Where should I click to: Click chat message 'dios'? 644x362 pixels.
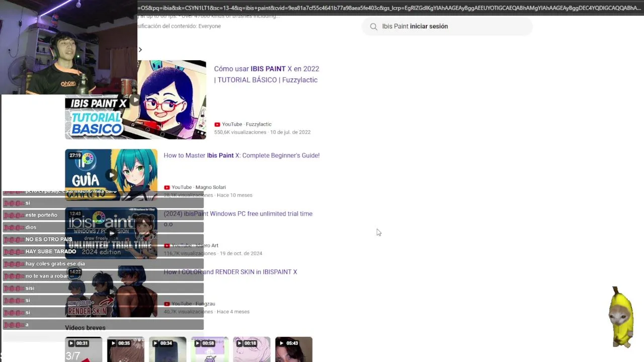[x=31, y=227]
